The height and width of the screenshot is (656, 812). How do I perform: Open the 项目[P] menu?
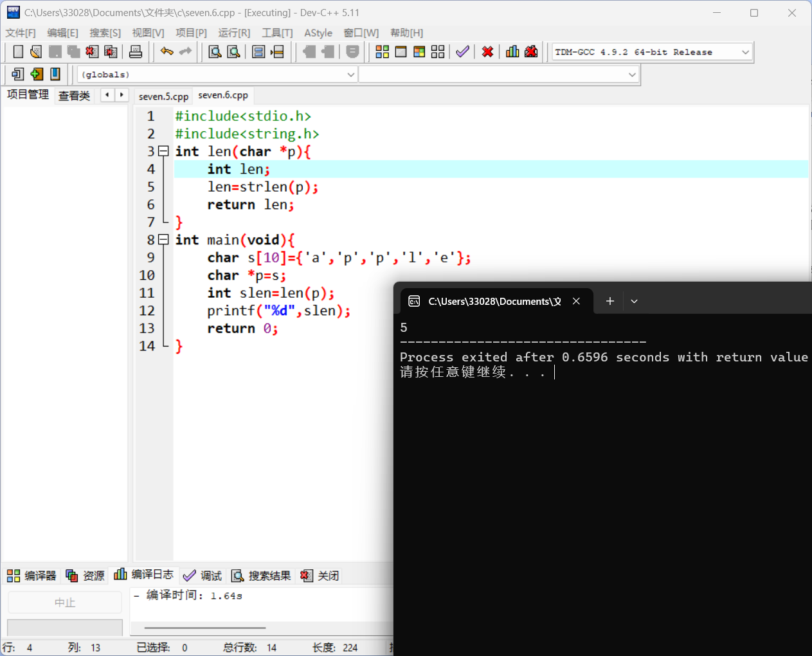(x=191, y=33)
